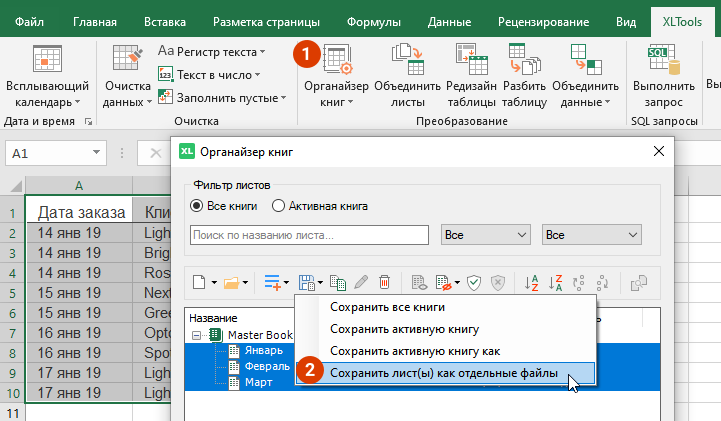The height and width of the screenshot is (421, 721).
Task: Choose Сохранить лист(ы) как отдельные файлы
Action: pyautogui.click(x=445, y=371)
